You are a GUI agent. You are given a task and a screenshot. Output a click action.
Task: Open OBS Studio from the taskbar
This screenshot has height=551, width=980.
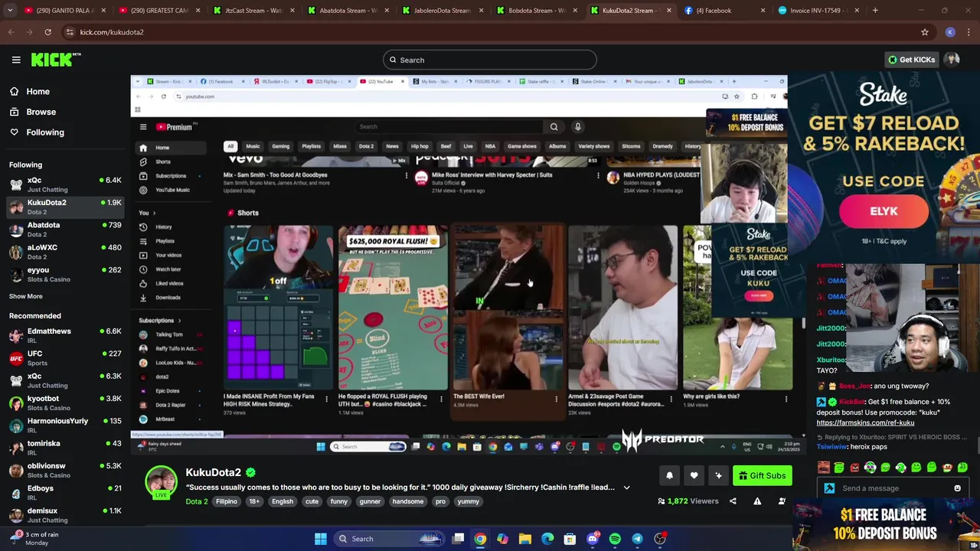pos(660,539)
